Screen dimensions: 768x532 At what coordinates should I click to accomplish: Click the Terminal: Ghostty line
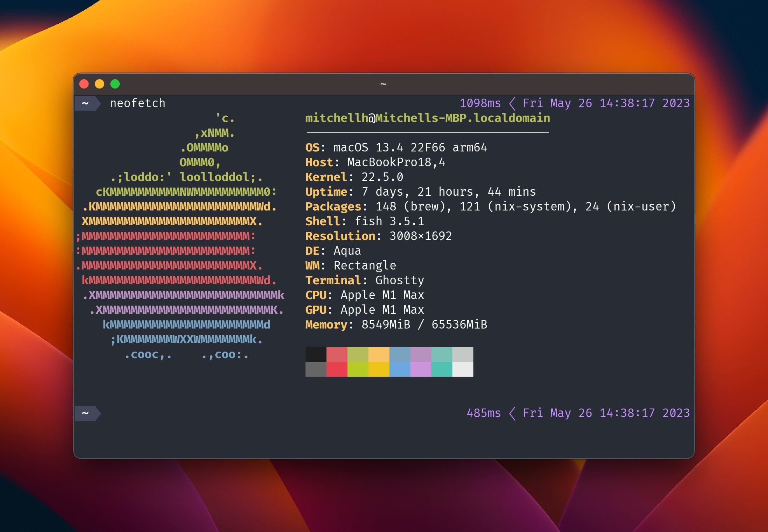[365, 280]
